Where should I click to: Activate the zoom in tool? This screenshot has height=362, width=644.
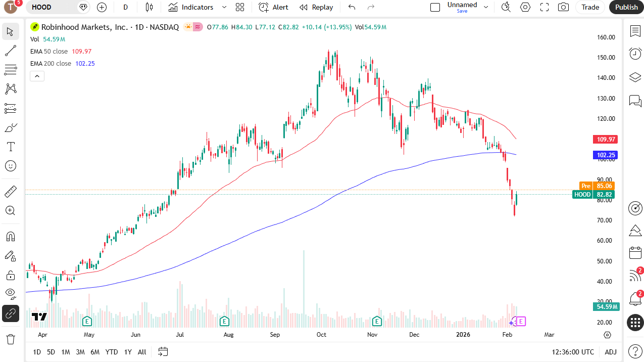point(11,211)
